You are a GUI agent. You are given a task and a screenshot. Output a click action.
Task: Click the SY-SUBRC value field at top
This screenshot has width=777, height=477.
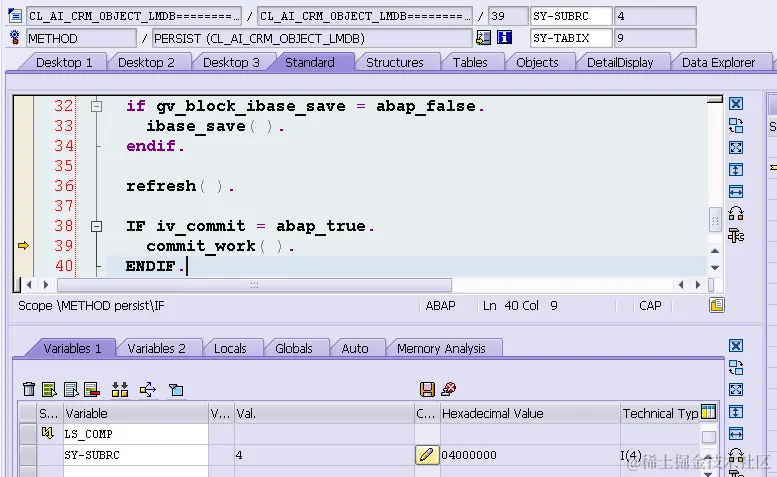pyautogui.click(x=655, y=16)
